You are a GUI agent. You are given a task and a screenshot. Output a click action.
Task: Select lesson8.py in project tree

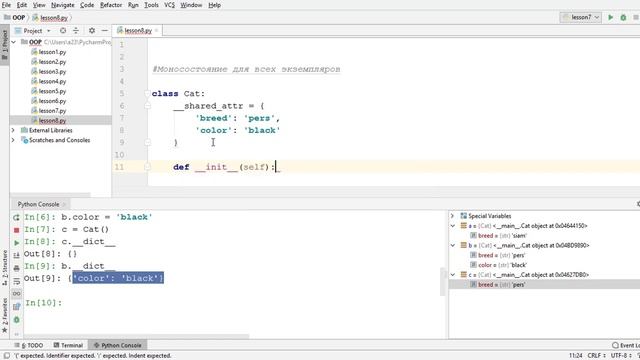[x=52, y=120]
